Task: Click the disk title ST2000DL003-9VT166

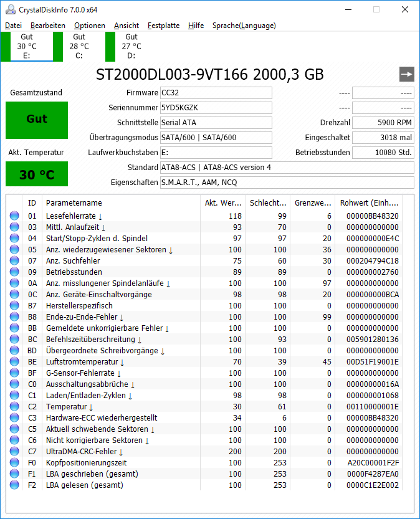Action: [172, 75]
